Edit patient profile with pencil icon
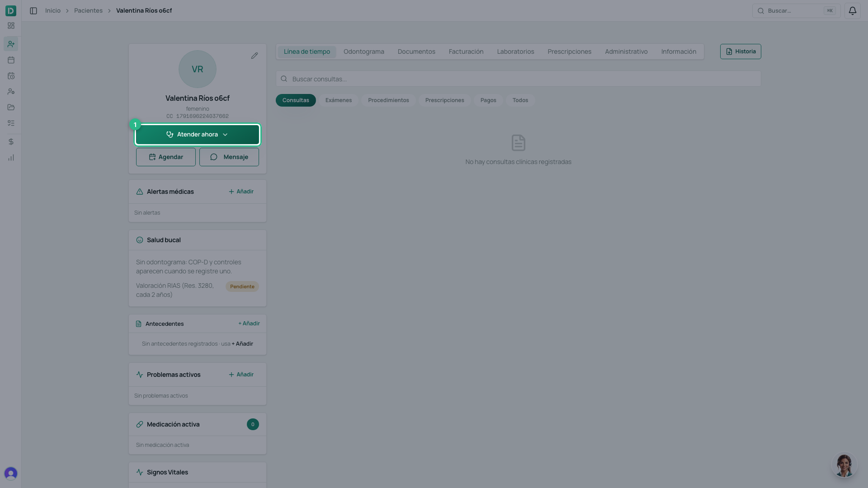This screenshot has width=868, height=488. [255, 56]
